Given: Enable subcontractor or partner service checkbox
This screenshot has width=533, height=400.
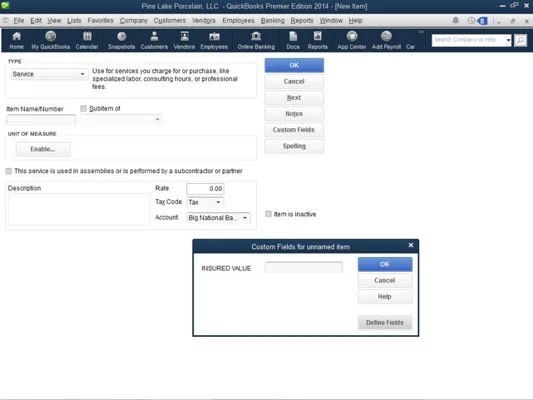Looking at the screenshot, I should [x=8, y=171].
